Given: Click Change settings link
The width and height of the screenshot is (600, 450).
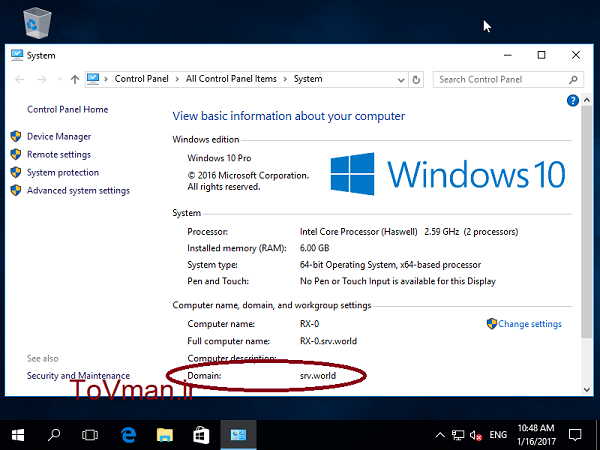Looking at the screenshot, I should pyautogui.click(x=530, y=324).
